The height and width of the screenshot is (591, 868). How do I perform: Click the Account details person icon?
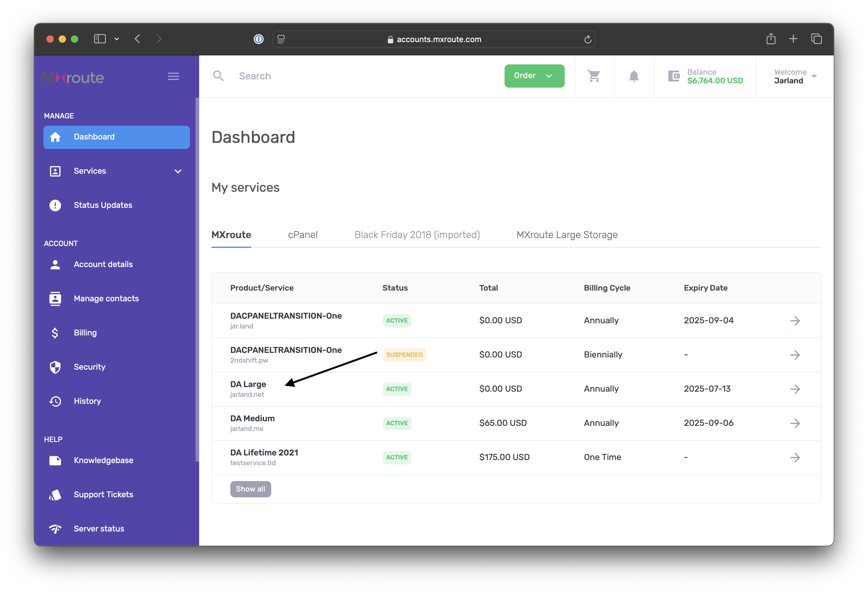(x=55, y=264)
